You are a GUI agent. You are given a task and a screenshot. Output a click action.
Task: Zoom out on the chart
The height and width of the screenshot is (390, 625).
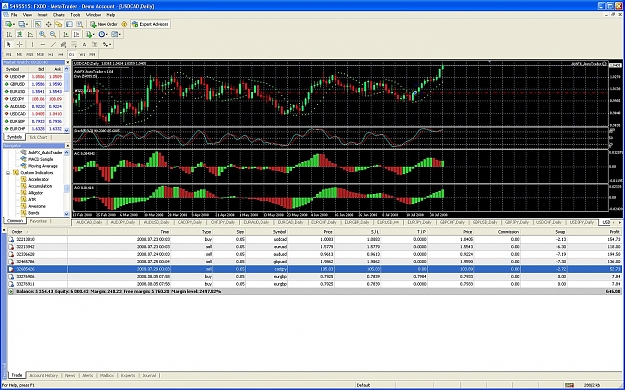pyautogui.click(x=53, y=34)
